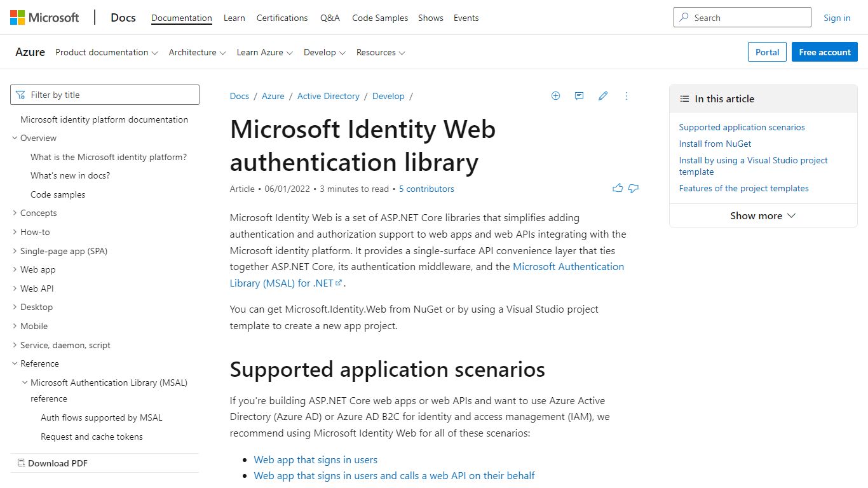Click the Develop breadcrumb link
The height and width of the screenshot is (488, 868).
(x=388, y=96)
